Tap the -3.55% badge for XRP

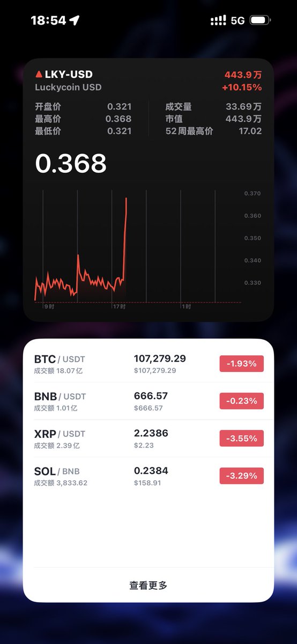pyautogui.click(x=241, y=438)
